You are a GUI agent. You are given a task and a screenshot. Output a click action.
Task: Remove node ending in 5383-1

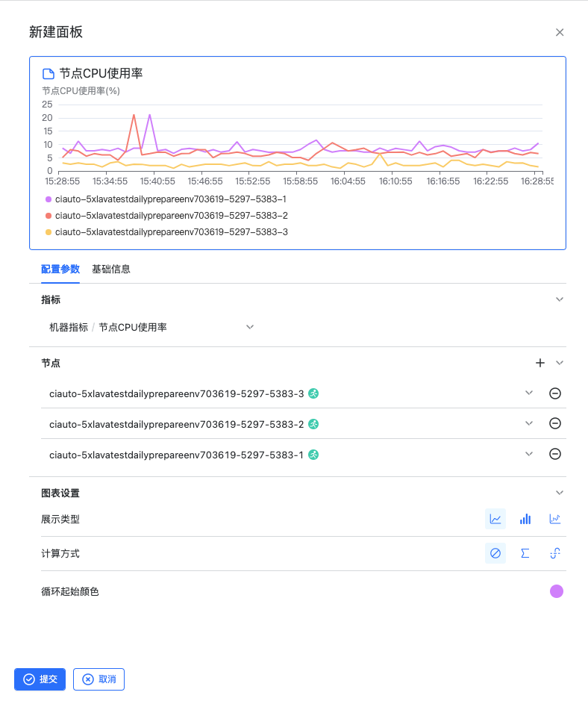555,454
